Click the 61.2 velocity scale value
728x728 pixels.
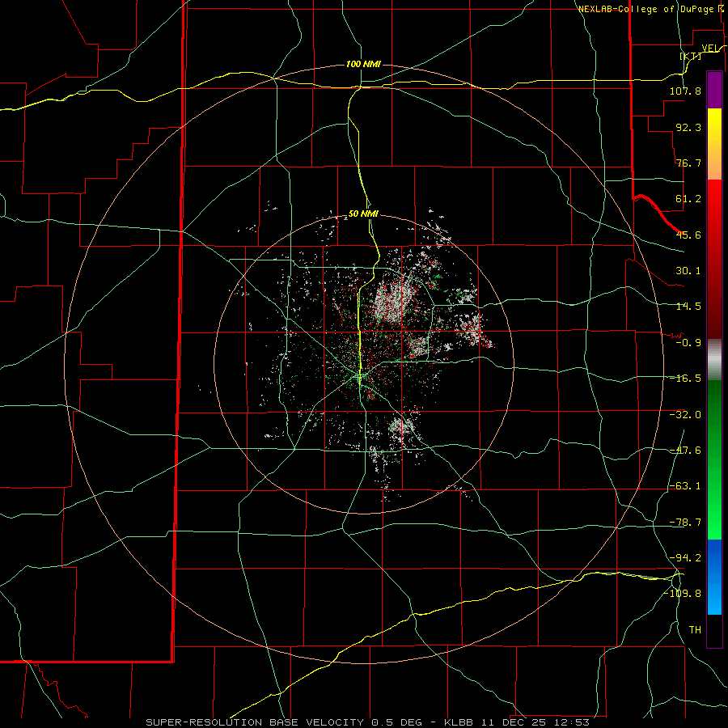pos(688,199)
